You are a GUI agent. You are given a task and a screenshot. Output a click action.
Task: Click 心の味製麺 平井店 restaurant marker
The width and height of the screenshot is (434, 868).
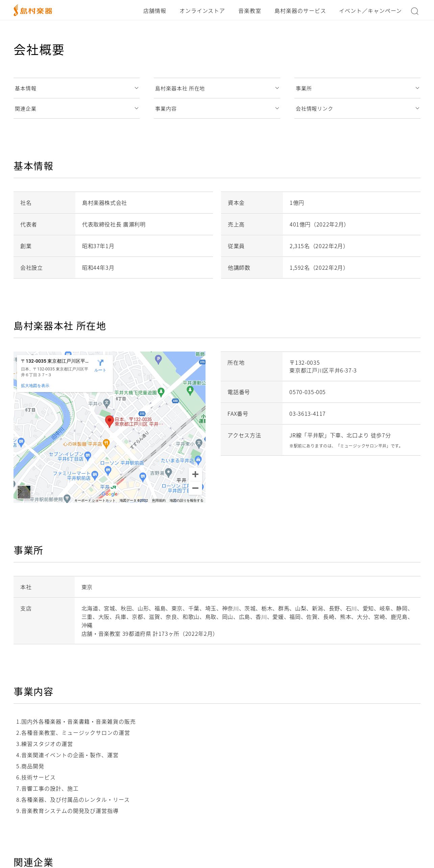click(x=106, y=443)
